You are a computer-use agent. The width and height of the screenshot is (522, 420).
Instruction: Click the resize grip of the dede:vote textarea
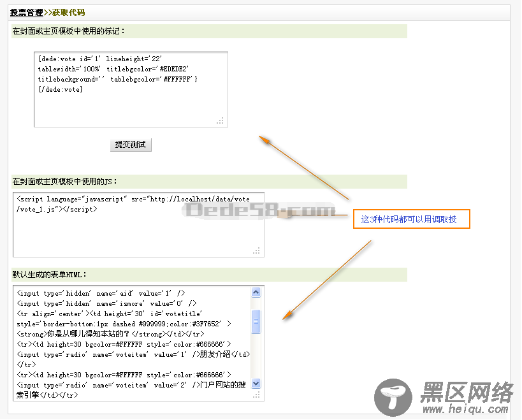point(221,120)
